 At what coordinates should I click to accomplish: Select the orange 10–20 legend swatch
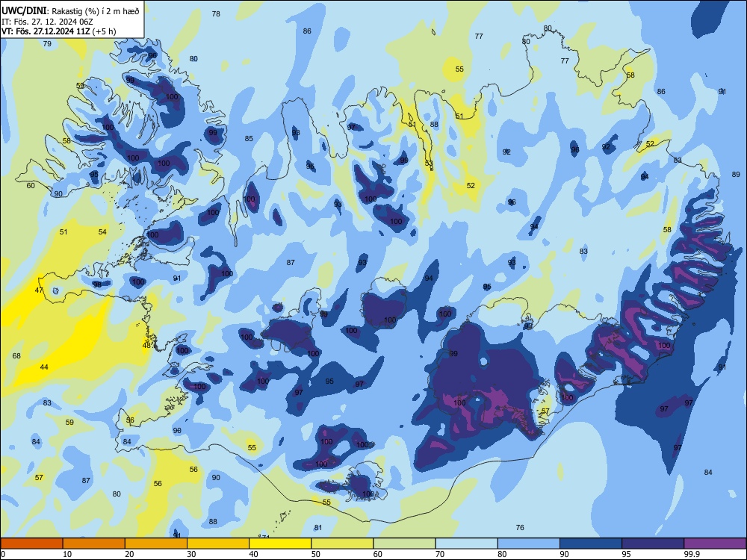click(x=94, y=544)
